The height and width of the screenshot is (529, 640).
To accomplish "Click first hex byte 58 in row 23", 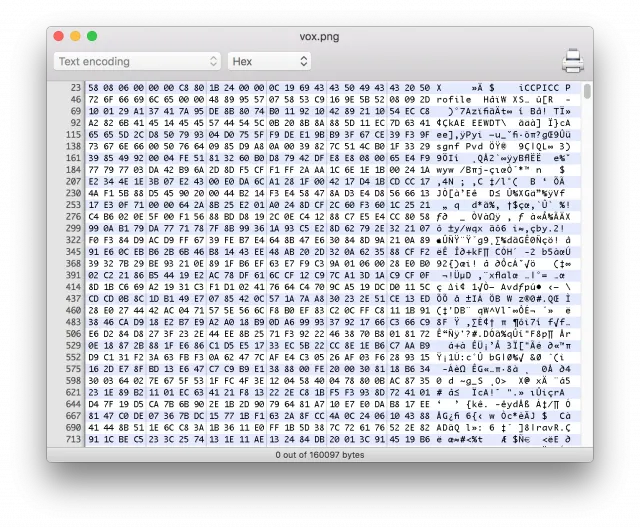I will (93, 88).
